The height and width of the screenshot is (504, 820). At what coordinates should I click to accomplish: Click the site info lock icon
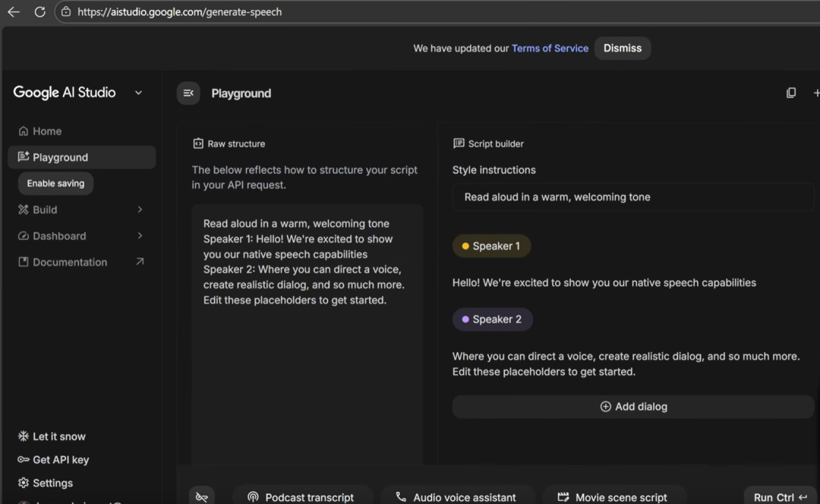click(66, 12)
